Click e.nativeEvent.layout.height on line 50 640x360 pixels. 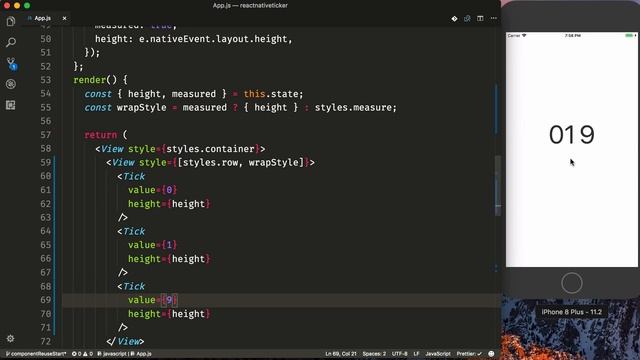click(214, 39)
